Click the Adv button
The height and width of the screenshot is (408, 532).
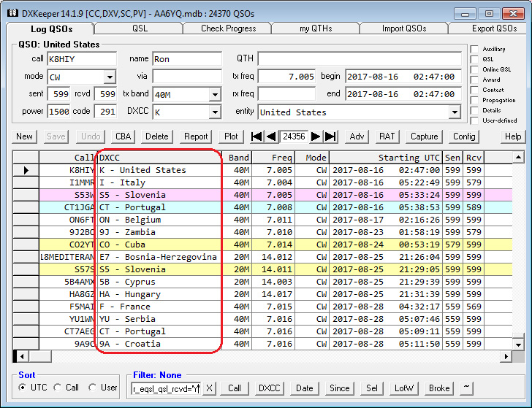[357, 136]
